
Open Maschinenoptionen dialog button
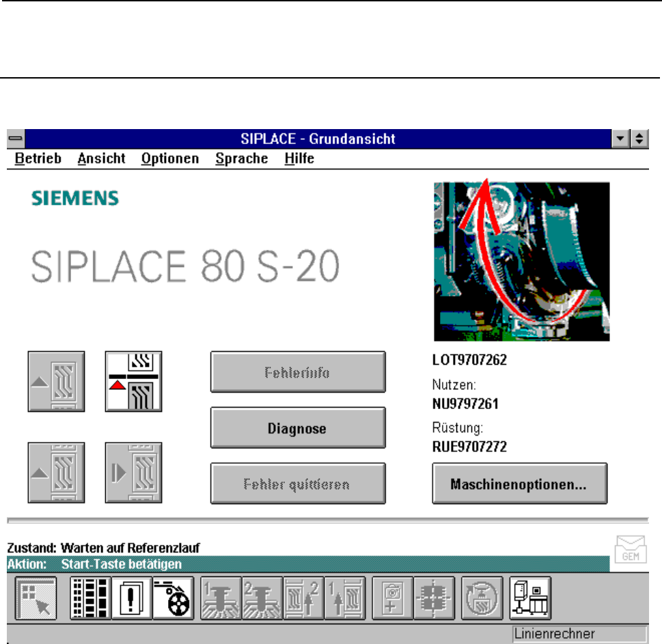(x=519, y=484)
